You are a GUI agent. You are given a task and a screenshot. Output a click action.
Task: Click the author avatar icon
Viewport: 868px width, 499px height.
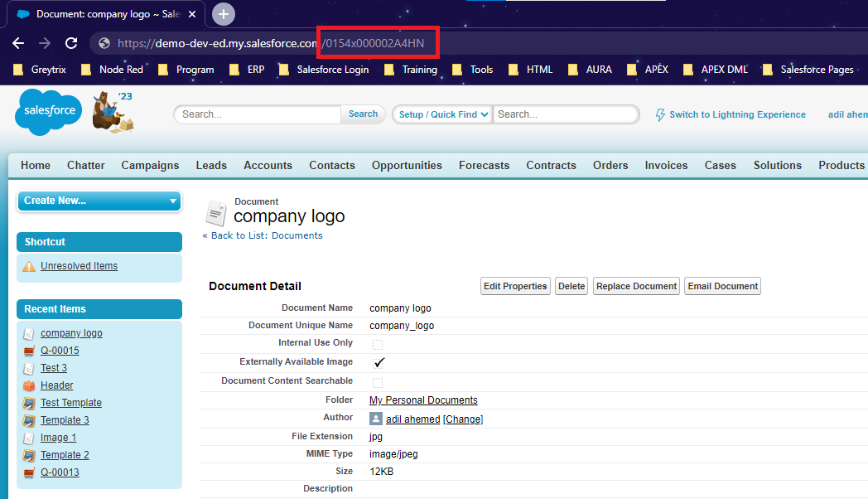point(376,419)
